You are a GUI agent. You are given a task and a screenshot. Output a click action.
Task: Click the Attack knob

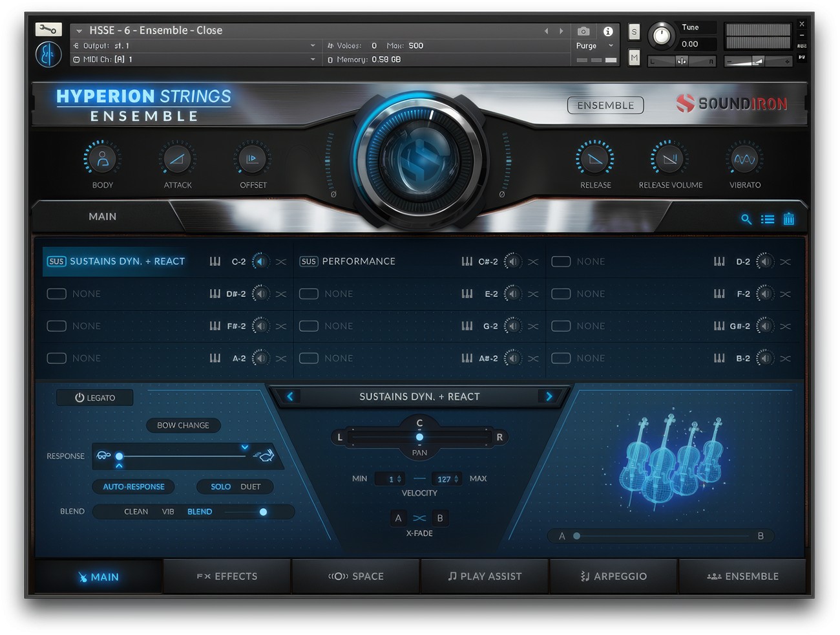177,158
